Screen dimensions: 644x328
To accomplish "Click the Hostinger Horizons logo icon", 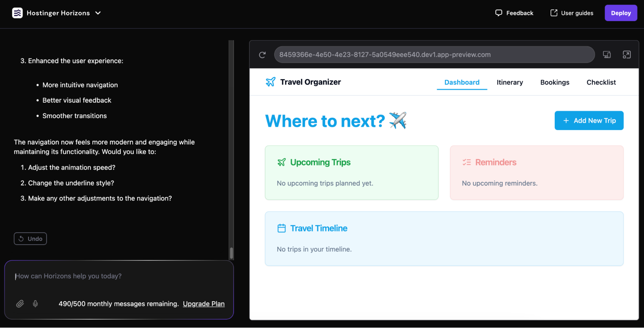I will coord(18,13).
